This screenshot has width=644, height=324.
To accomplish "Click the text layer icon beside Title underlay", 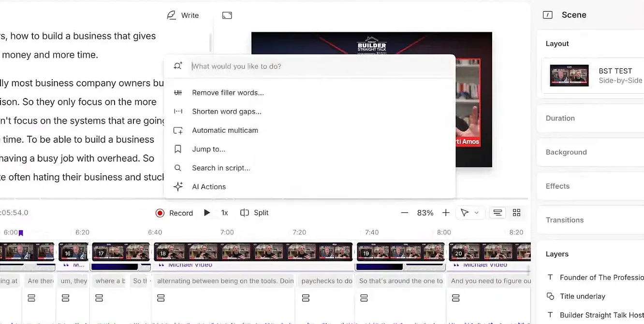I will pos(551,296).
